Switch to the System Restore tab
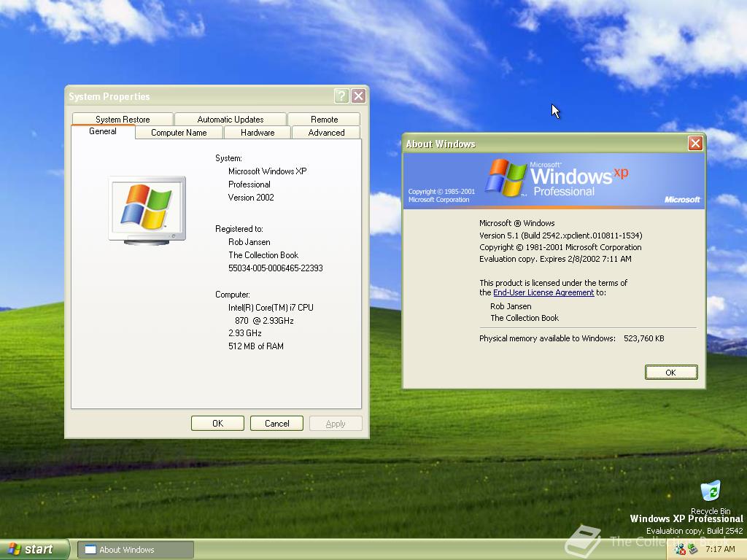This screenshot has width=747, height=560. tap(123, 119)
